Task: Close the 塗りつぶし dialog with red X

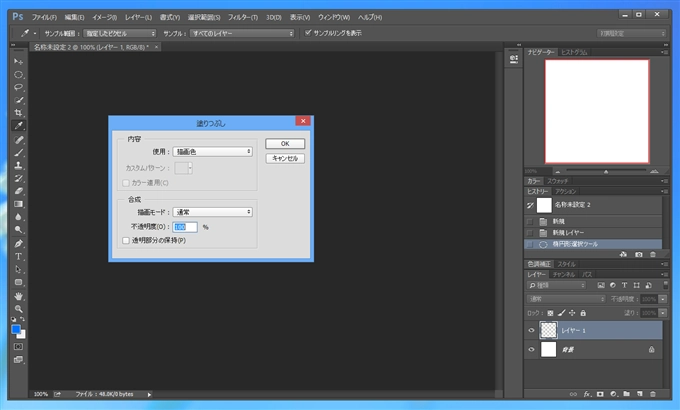Action: click(303, 121)
